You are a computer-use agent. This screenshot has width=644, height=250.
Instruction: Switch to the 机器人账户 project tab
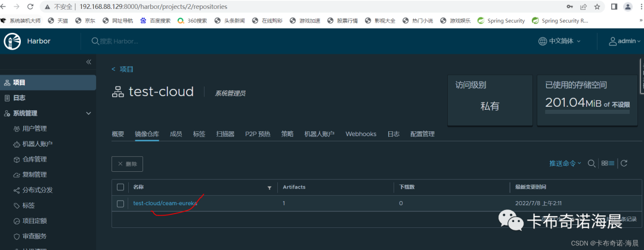coord(320,134)
